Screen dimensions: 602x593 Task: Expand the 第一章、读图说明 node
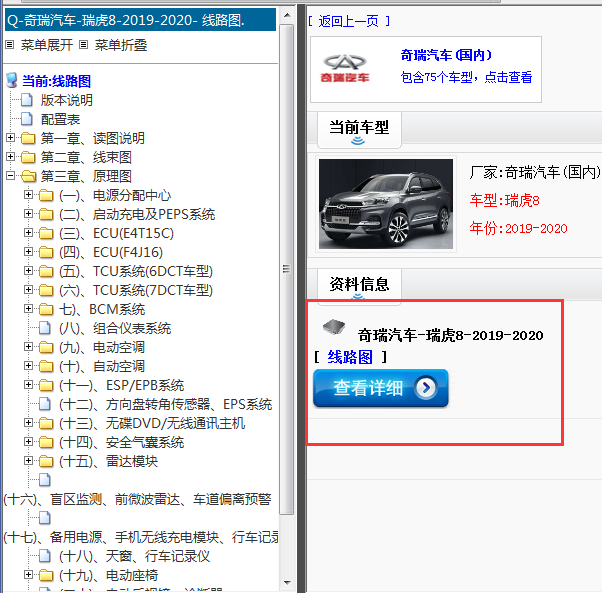pyautogui.click(x=10, y=137)
